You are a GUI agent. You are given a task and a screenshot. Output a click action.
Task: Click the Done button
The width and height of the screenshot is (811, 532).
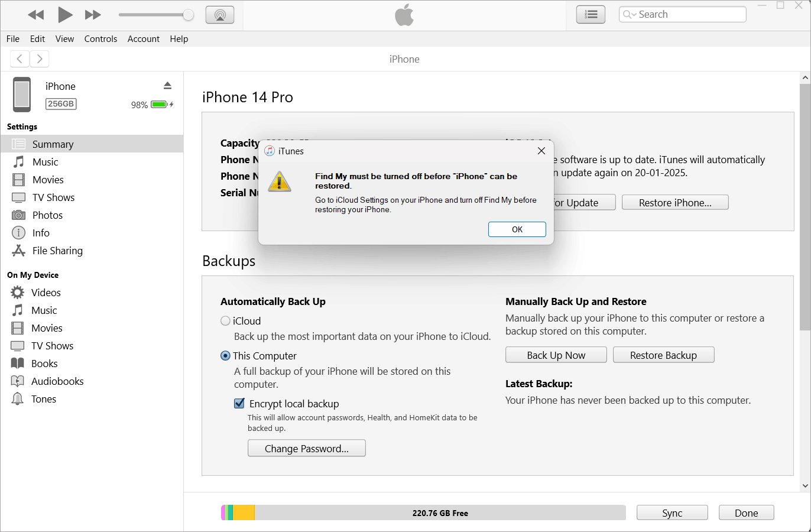(x=747, y=512)
